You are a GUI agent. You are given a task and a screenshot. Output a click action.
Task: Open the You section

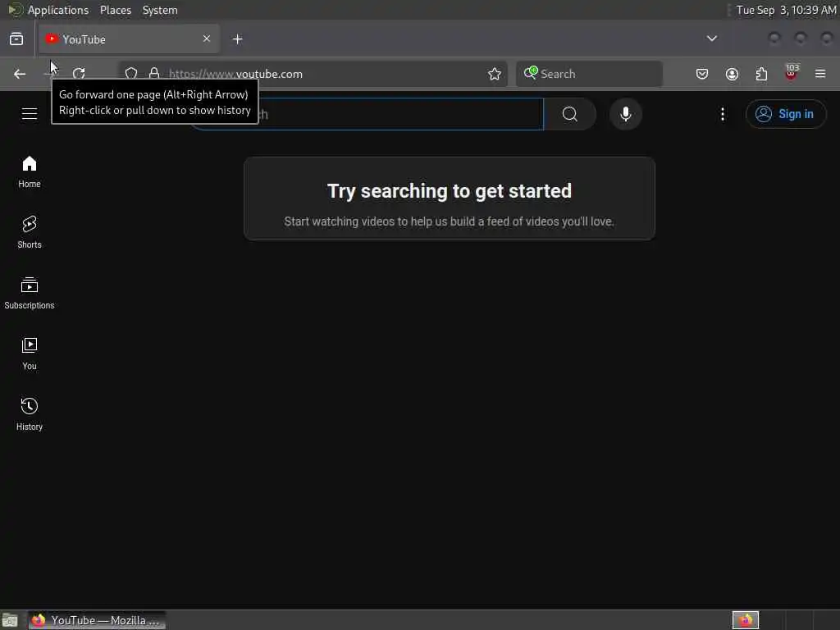(x=30, y=354)
